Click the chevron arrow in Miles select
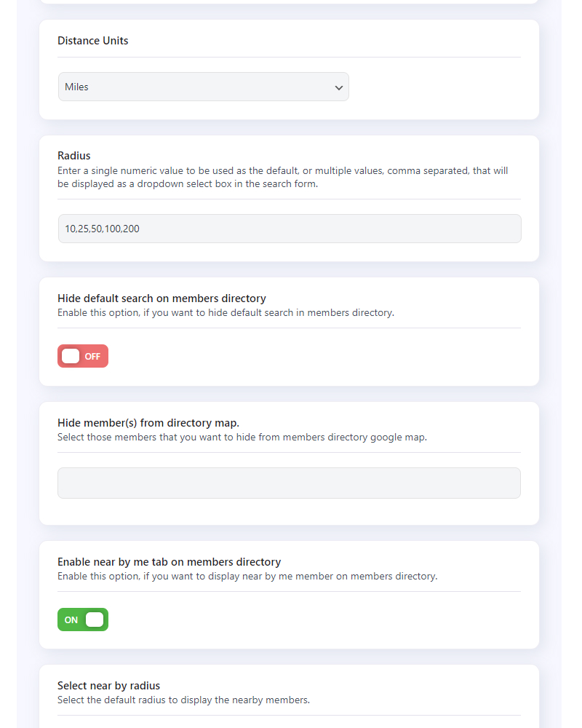The image size is (582, 728). (339, 88)
